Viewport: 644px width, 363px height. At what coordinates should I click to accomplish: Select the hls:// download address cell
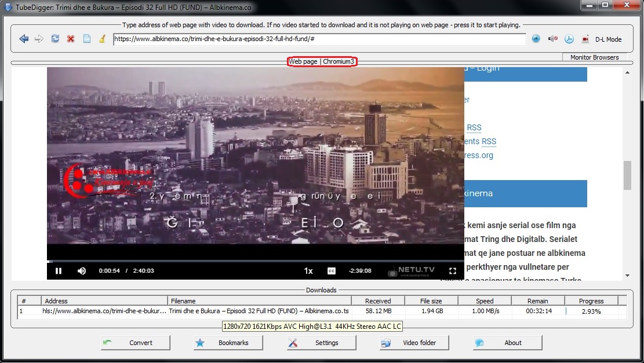[x=104, y=311]
